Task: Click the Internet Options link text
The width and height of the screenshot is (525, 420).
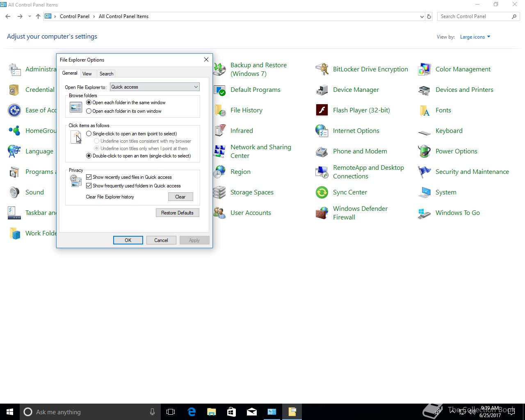Action: (x=356, y=131)
